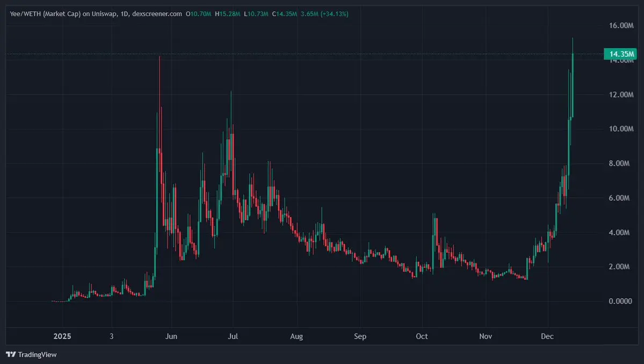Click the low value L10.73M

pos(256,14)
